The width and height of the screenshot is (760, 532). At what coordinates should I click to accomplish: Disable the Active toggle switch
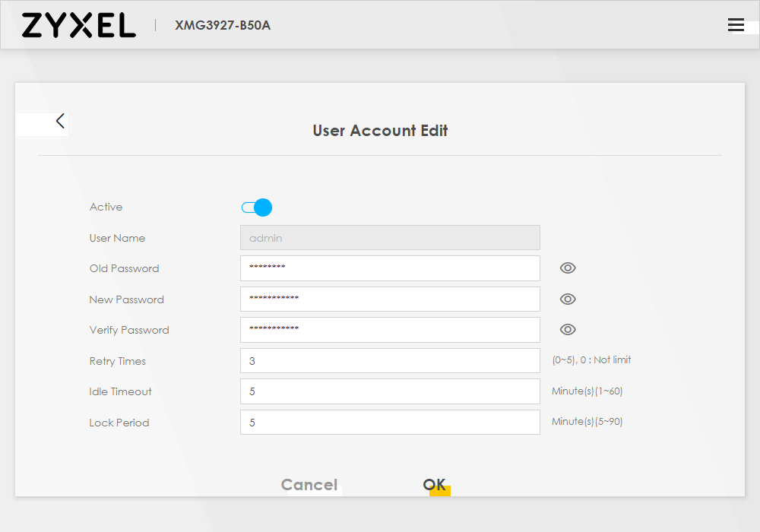coord(256,207)
